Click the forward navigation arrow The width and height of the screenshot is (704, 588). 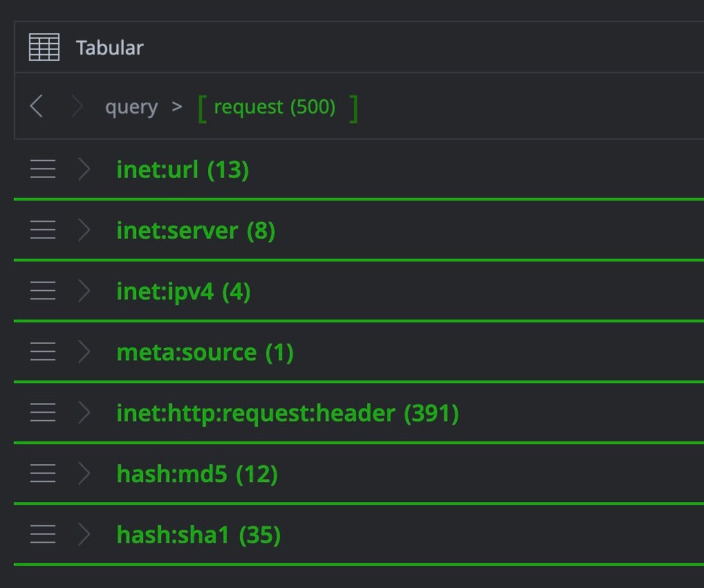77,107
